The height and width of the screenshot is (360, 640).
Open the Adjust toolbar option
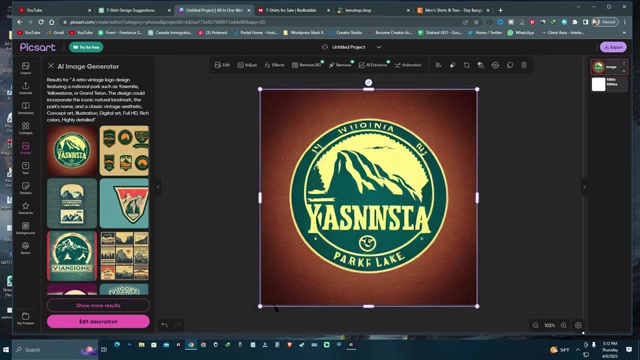pos(247,65)
